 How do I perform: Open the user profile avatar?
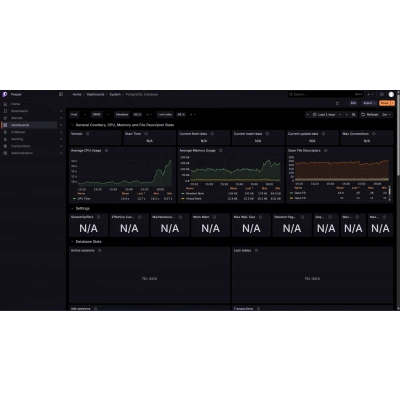tap(391, 94)
